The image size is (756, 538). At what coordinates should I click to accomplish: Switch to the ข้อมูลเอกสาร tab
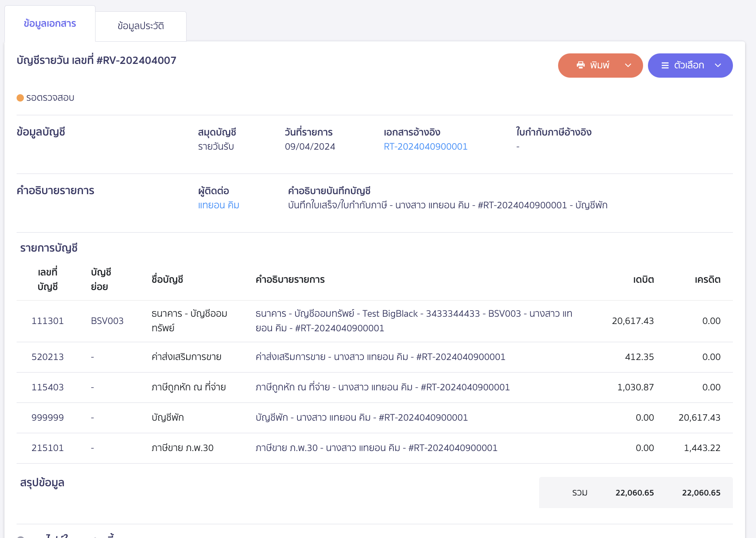50,23
